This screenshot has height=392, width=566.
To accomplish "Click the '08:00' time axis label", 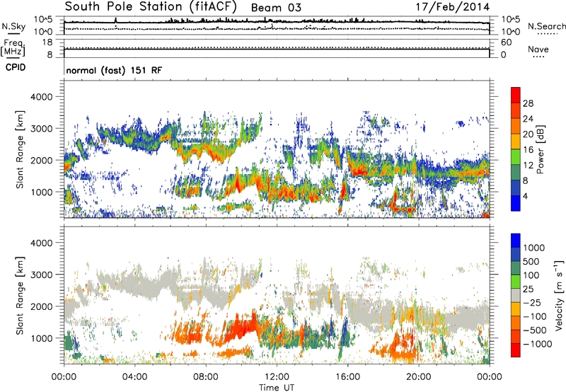I will (206, 377).
